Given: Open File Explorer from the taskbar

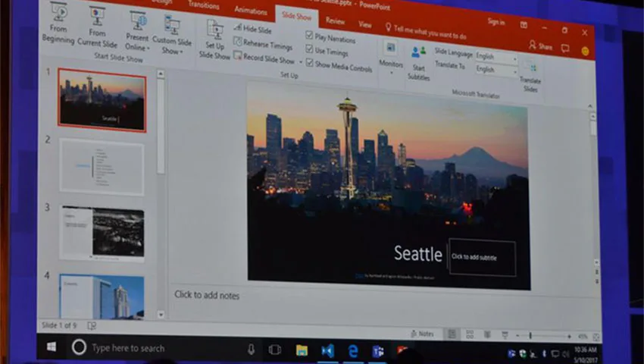Looking at the screenshot, I should point(302,350).
